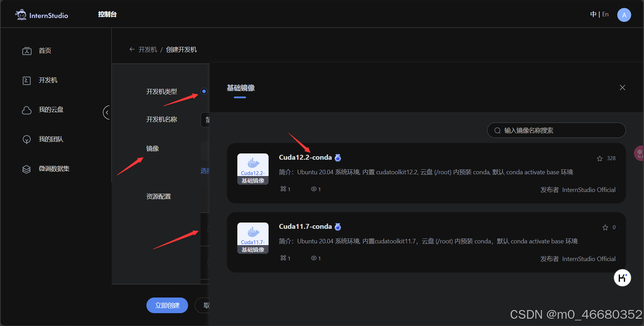
Task: Select the Cuda11.7-conda image title
Action: coord(305,226)
